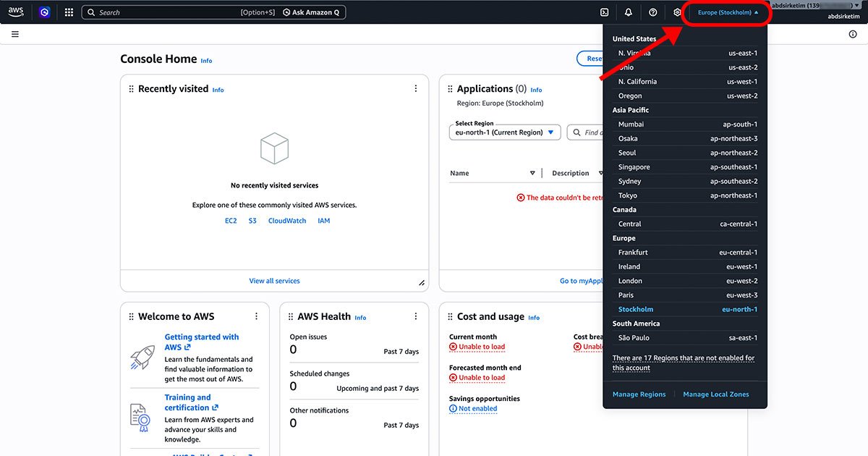Viewport: 868px width, 456px height.
Task: Open the Amazon Q purple icon
Action: coord(45,12)
